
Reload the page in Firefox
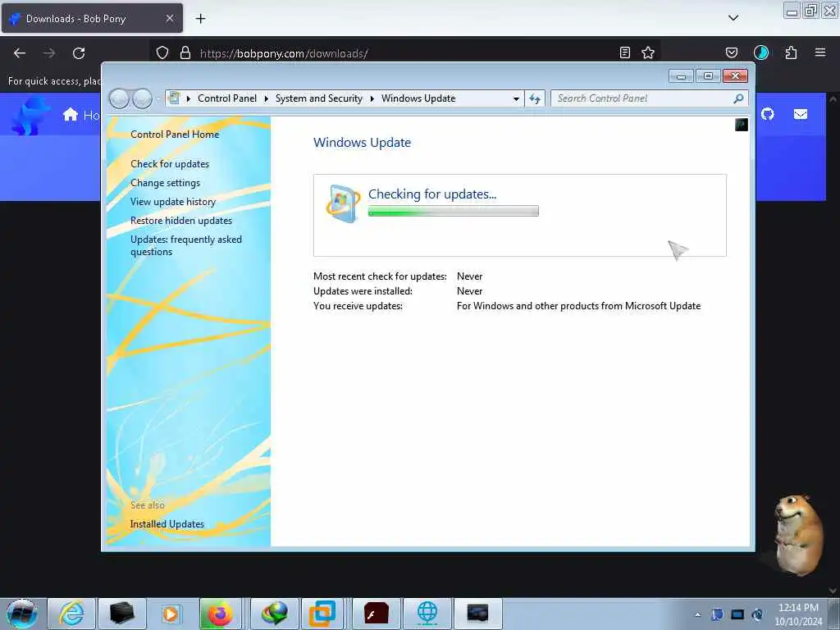79,53
